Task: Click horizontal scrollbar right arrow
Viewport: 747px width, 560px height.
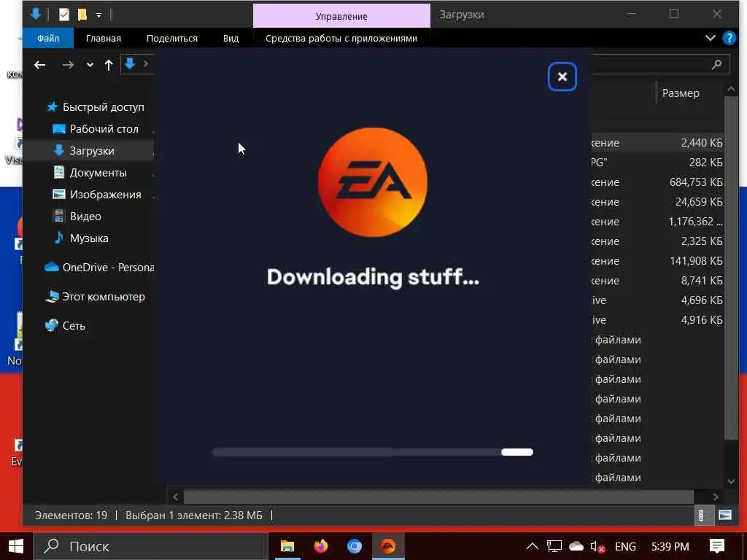Action: pos(715,497)
